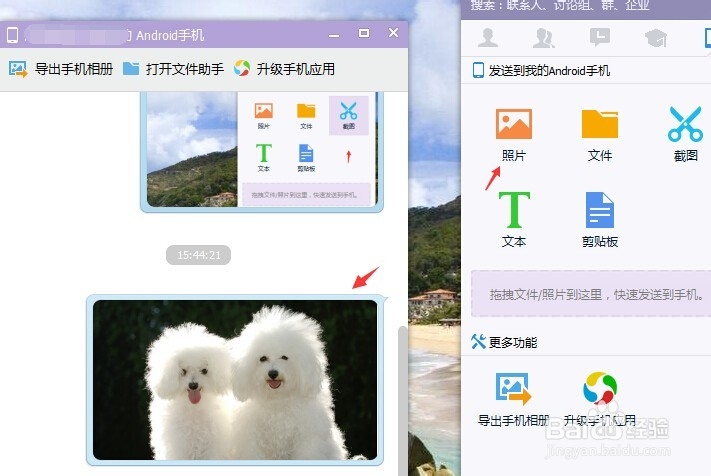Click the QQ search box for contacts
This screenshot has height=476, width=711.
[586, 5]
